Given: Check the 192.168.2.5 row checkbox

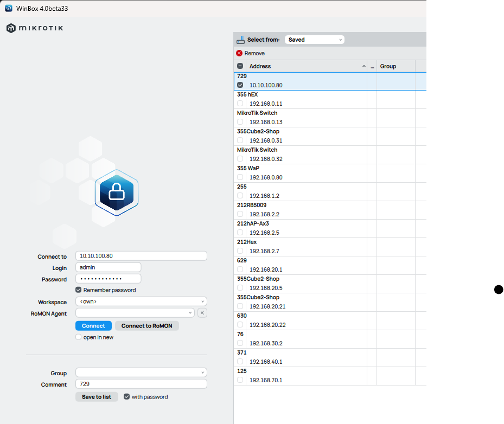Looking at the screenshot, I should (x=240, y=233).
